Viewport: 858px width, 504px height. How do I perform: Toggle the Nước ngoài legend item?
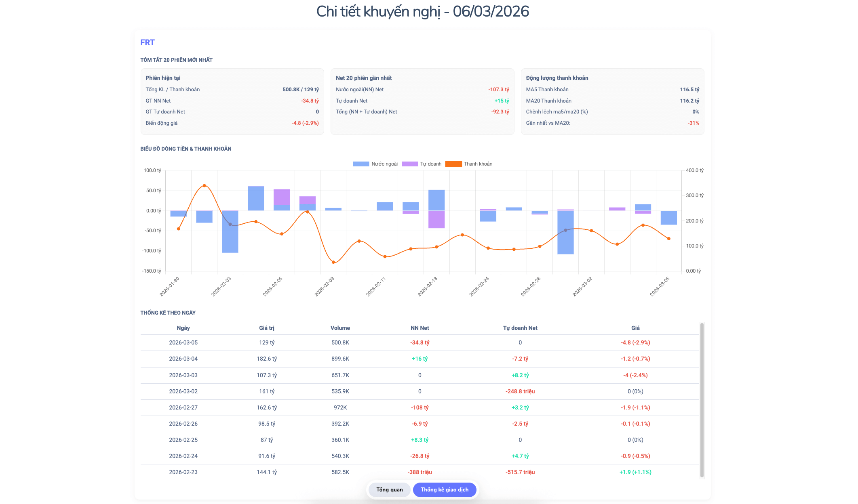[x=384, y=164]
